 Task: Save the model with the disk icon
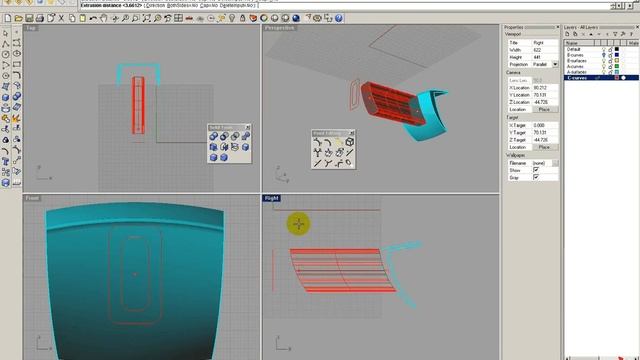[29, 18]
